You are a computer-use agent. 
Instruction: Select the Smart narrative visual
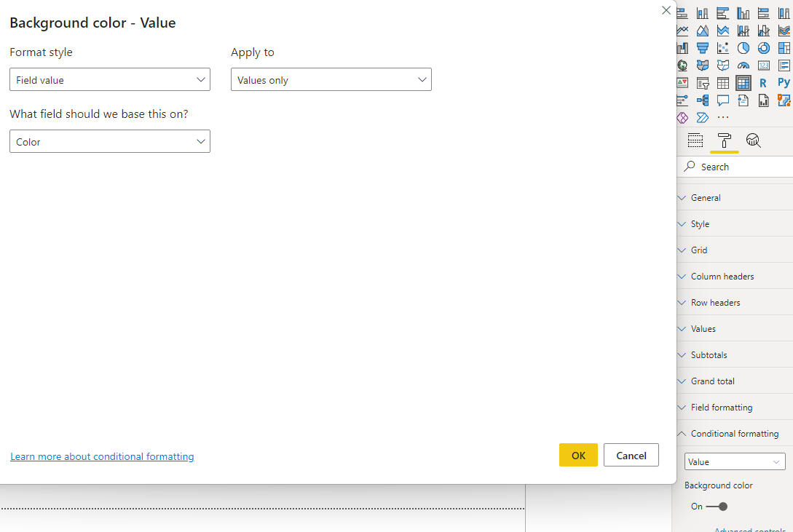click(743, 100)
